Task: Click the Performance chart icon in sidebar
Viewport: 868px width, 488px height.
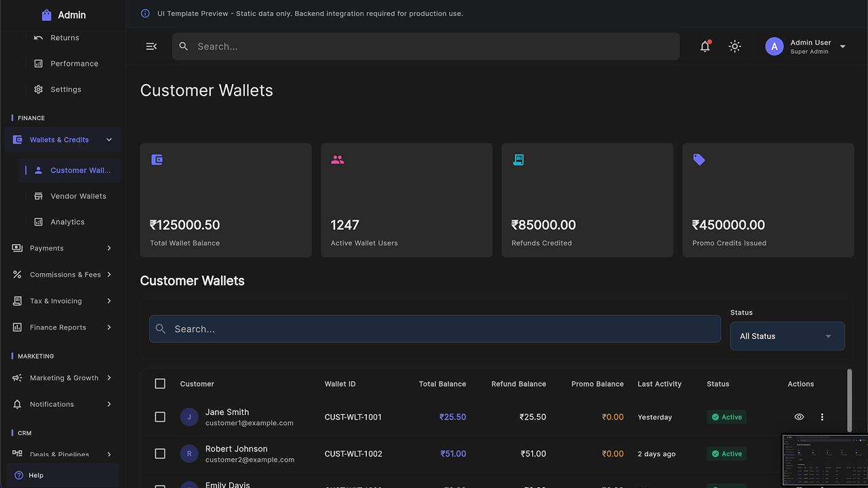Action: coord(38,64)
